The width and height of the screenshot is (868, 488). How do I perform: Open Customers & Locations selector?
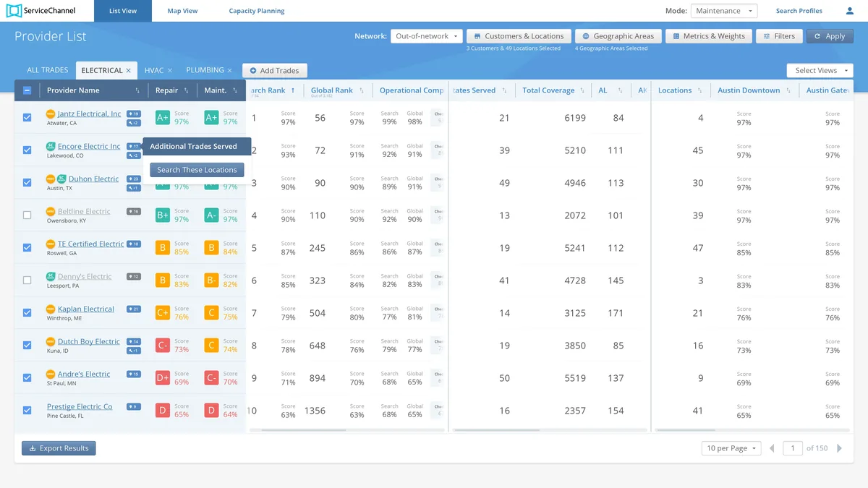(519, 36)
